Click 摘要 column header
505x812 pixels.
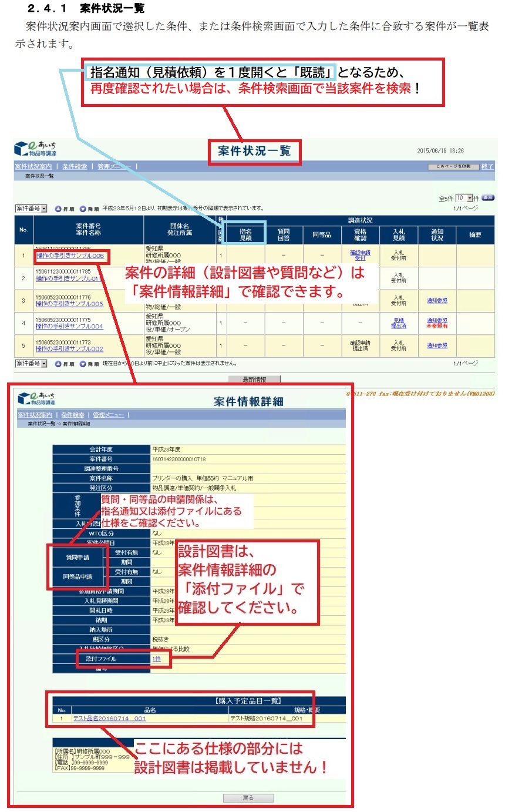pyautogui.click(x=475, y=235)
